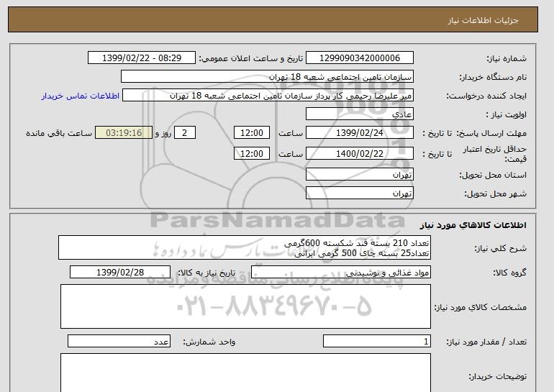The image size is (554, 392).
Task: Click the label گروه کالا
Action: [510, 273]
